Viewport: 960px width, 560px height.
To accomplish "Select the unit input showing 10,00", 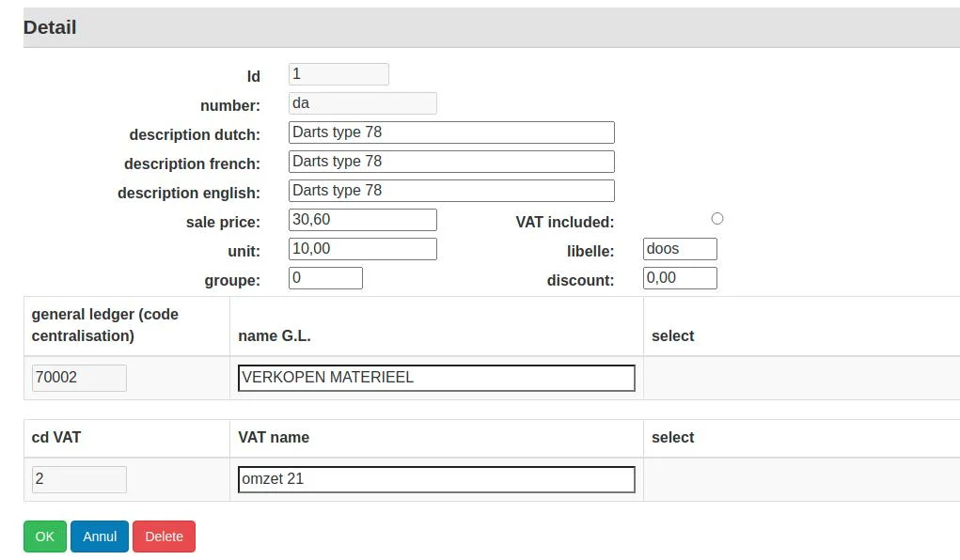I will click(362, 249).
